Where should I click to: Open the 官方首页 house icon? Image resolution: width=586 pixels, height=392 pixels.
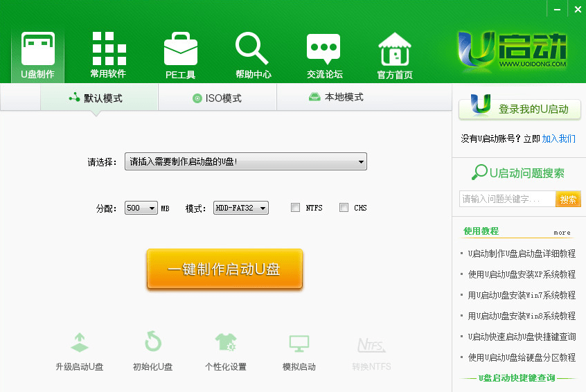[x=395, y=48]
